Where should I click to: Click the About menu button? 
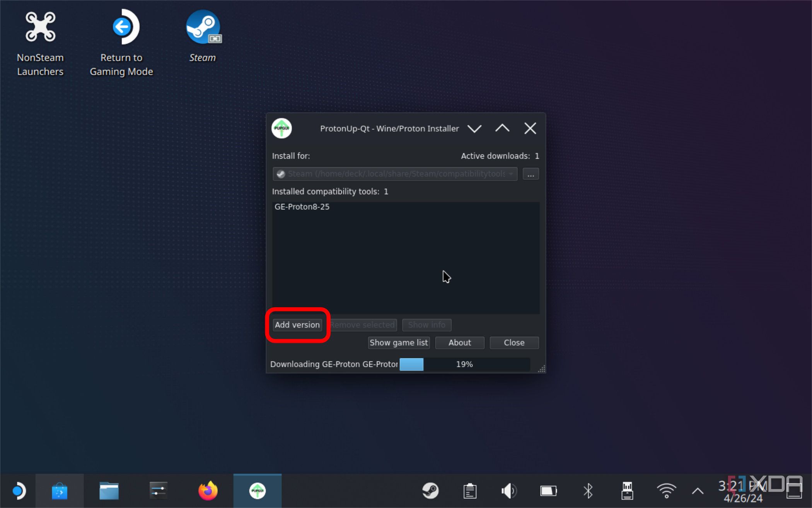click(460, 342)
